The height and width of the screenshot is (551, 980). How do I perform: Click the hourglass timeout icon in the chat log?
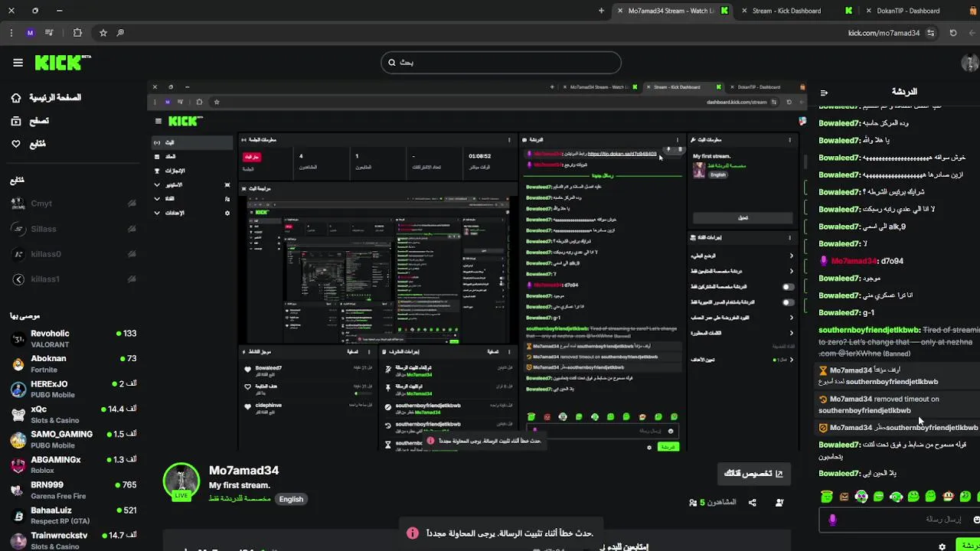point(823,370)
